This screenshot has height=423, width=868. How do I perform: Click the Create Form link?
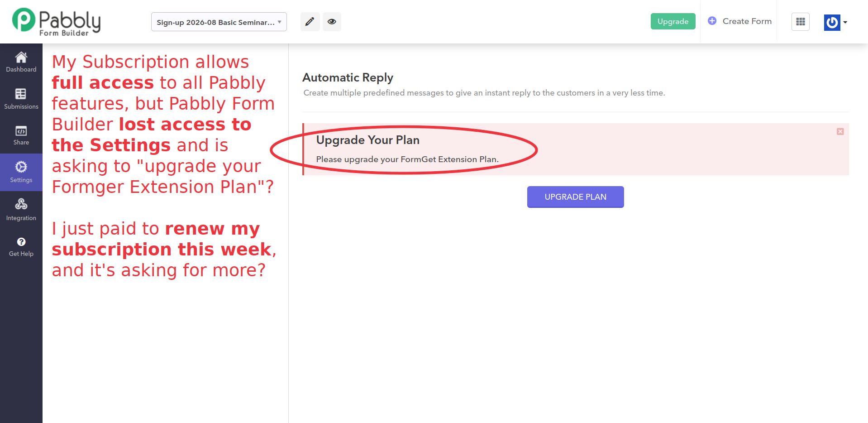(747, 21)
